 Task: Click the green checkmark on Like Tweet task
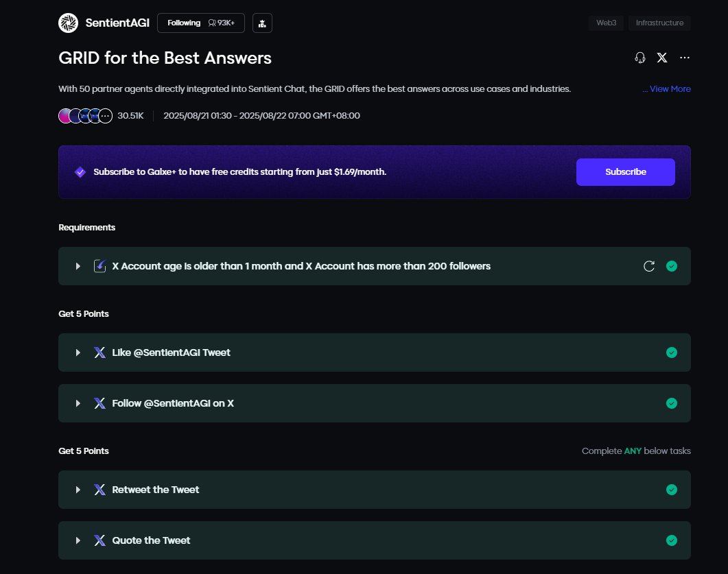(671, 352)
